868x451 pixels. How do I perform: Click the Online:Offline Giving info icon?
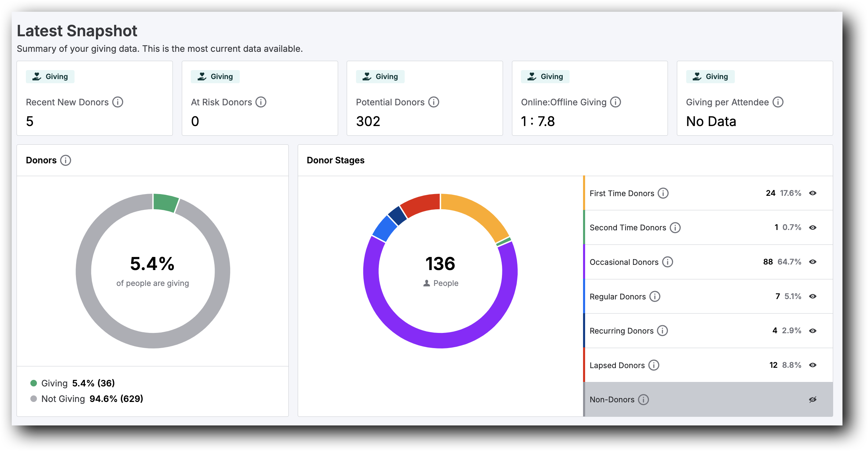click(616, 102)
